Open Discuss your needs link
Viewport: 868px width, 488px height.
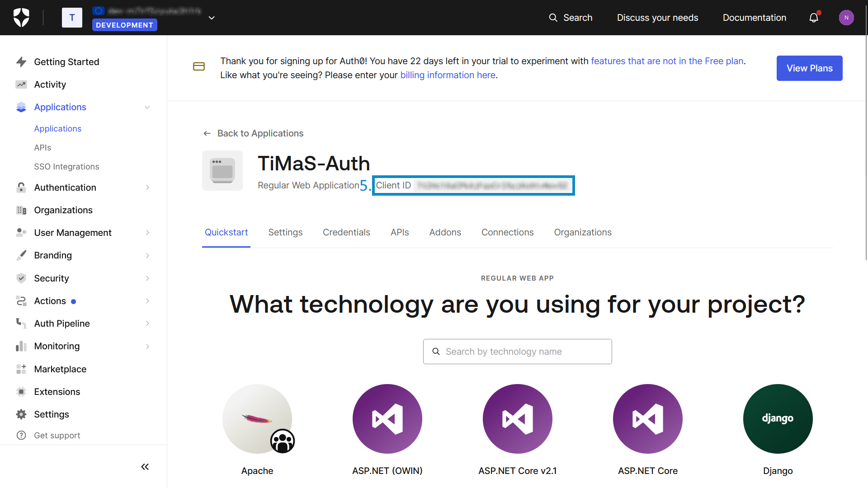(x=657, y=18)
